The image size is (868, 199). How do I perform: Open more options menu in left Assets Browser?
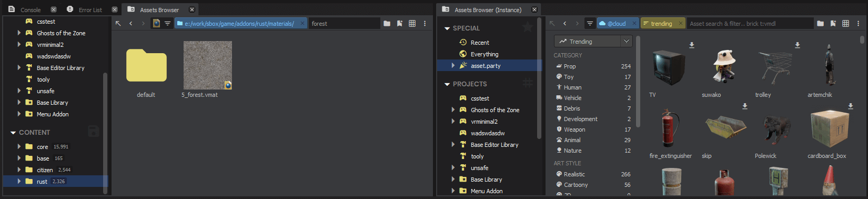click(x=425, y=23)
